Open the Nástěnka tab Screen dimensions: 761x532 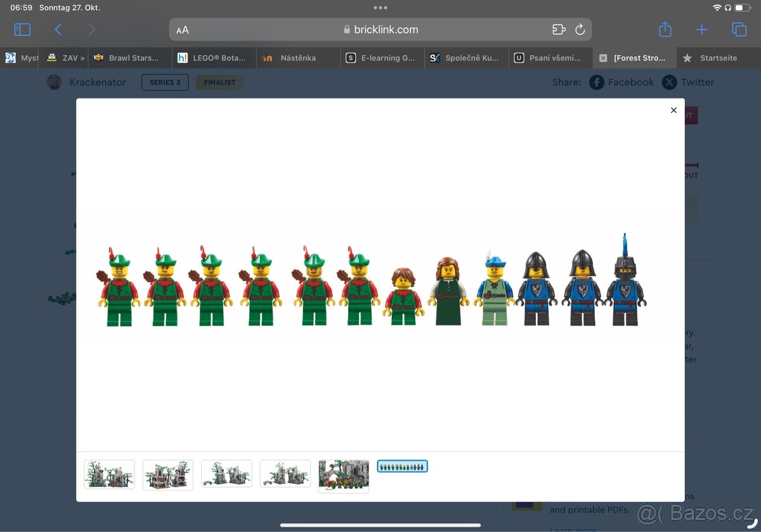click(x=297, y=58)
